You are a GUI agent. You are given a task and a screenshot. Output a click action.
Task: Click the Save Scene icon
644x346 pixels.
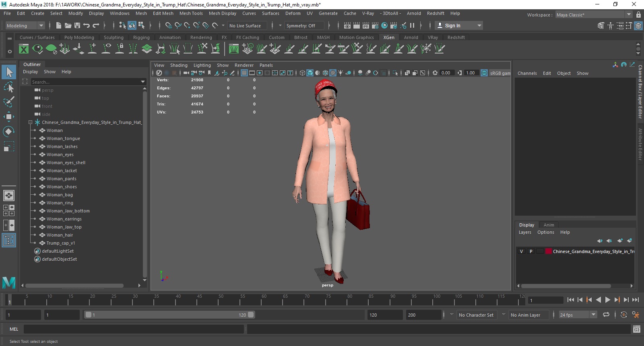pos(77,25)
